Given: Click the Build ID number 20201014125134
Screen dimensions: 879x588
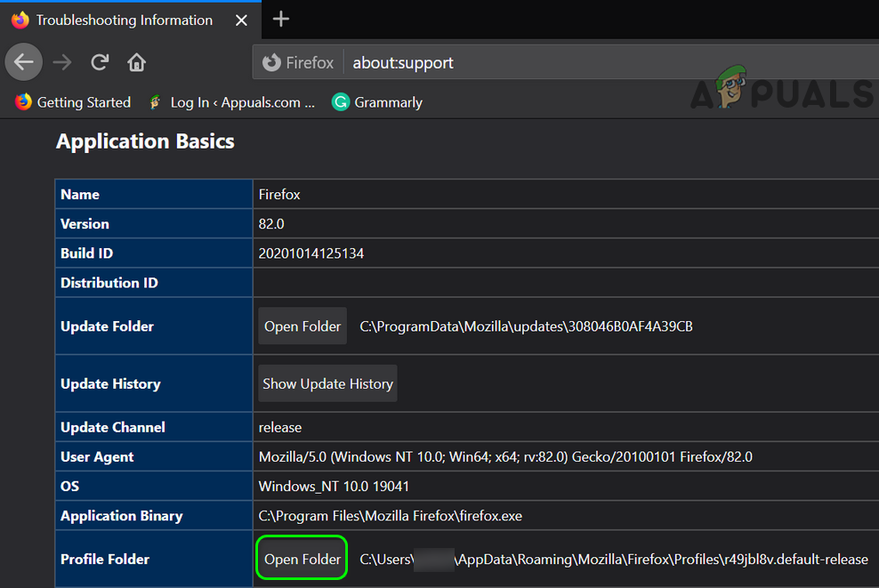Looking at the screenshot, I should coord(310,254).
